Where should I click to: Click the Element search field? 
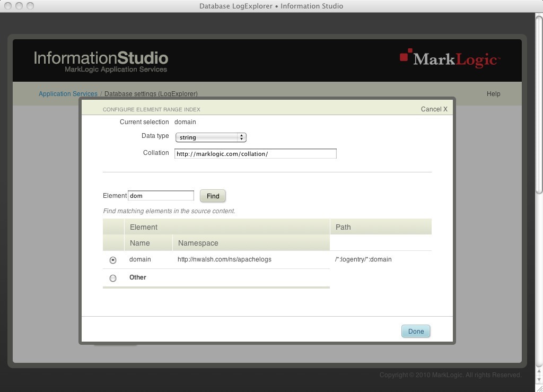click(161, 196)
